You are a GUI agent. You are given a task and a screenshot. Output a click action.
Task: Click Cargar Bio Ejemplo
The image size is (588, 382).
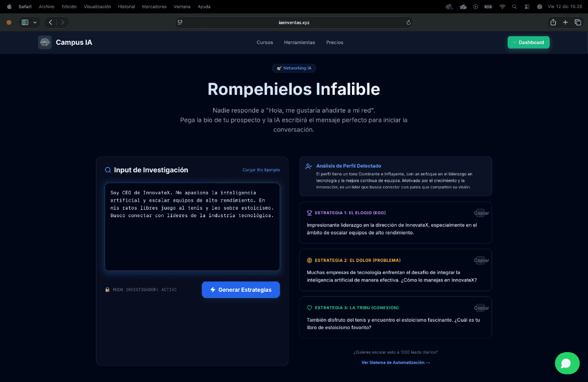[260, 169]
